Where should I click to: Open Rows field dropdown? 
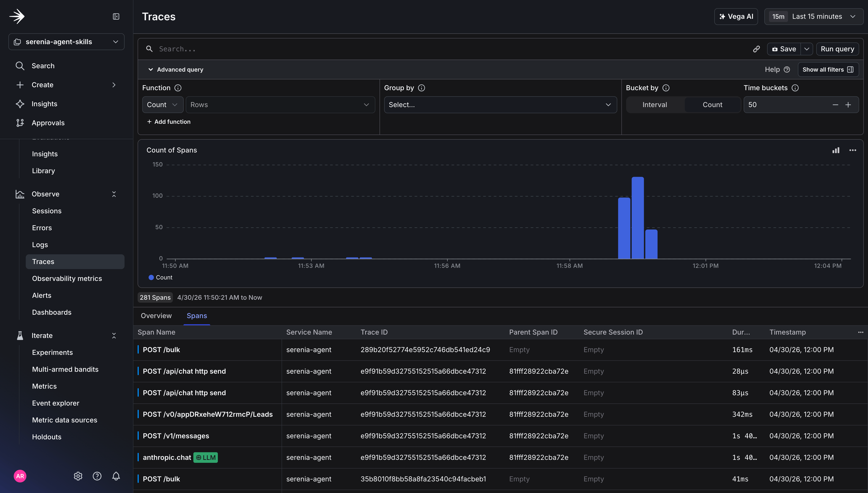point(280,105)
